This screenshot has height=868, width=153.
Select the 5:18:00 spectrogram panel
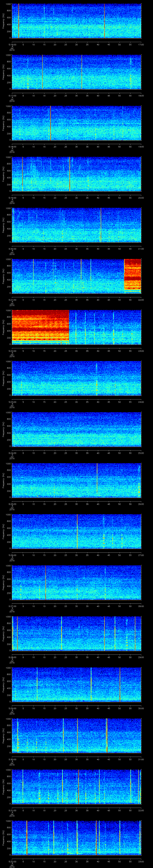[76, 123]
